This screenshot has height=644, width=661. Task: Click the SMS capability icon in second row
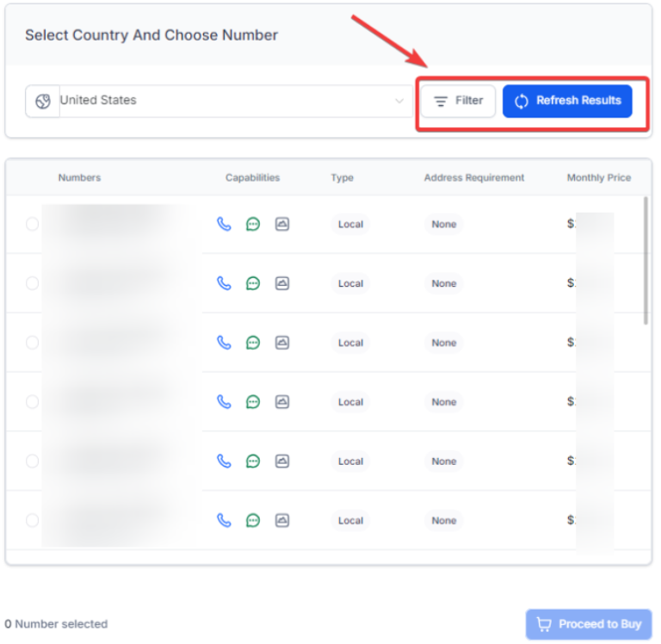point(253,283)
